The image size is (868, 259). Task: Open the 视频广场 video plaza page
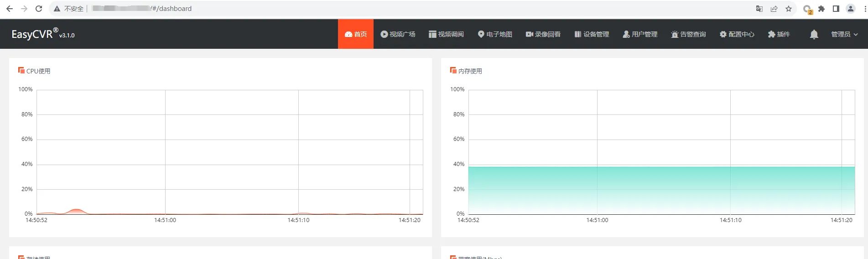pyautogui.click(x=398, y=34)
